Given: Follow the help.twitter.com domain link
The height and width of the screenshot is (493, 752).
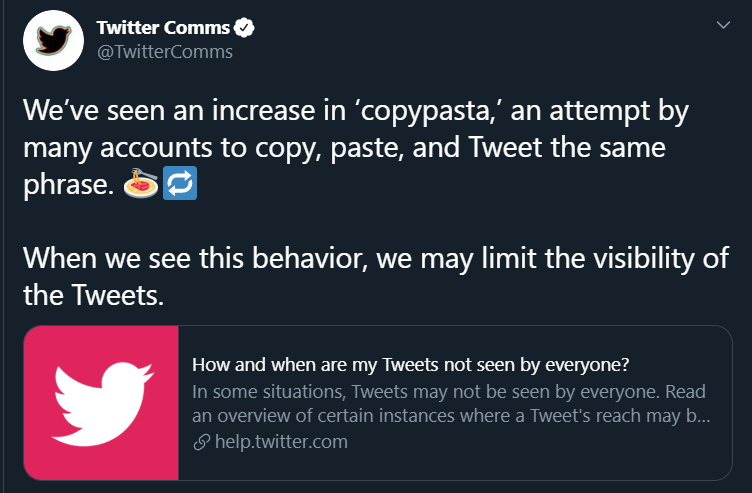Looking at the screenshot, I should 282,442.
